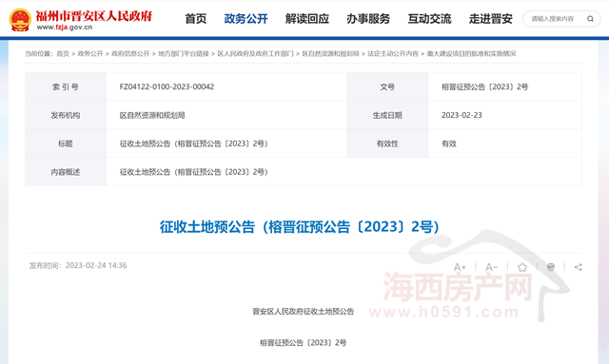Click the search magnifier icon

pos(590,19)
